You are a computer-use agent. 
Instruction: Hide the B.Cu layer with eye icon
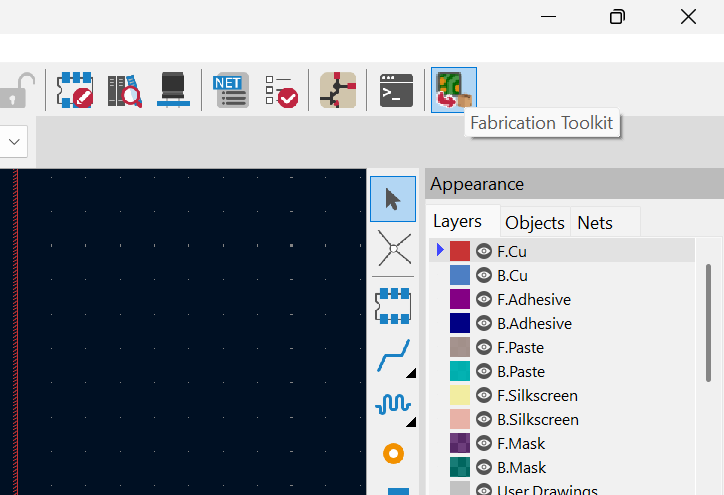point(484,276)
